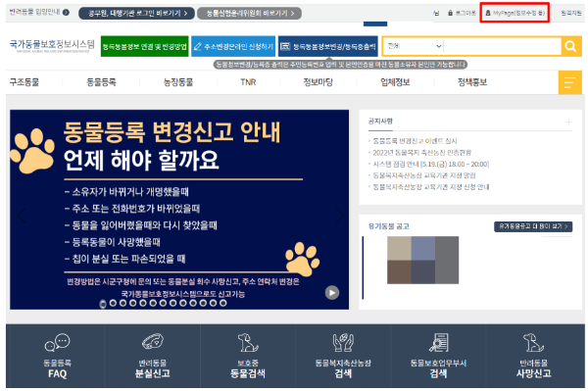Open the 동물등록 menu

point(101,82)
